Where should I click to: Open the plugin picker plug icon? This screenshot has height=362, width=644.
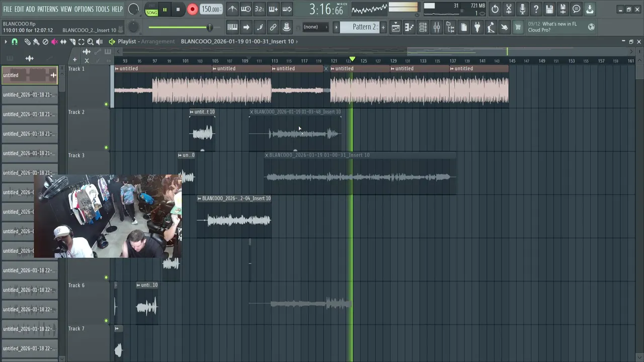pos(477,27)
